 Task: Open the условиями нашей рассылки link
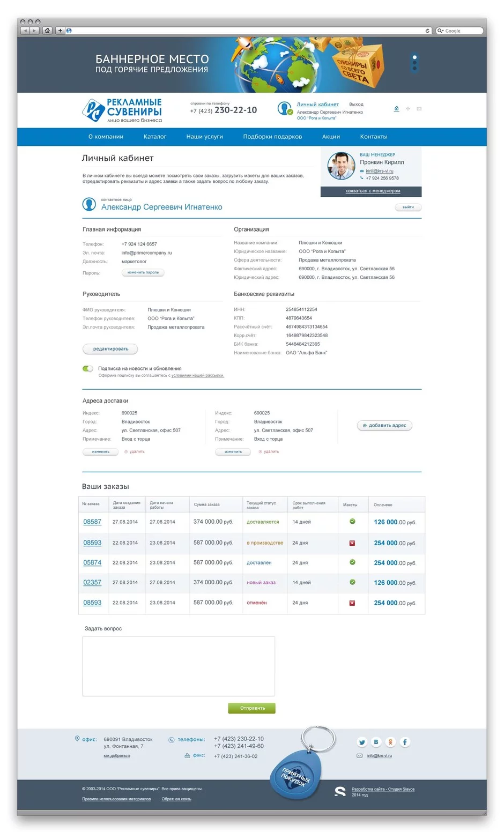pyautogui.click(x=197, y=376)
